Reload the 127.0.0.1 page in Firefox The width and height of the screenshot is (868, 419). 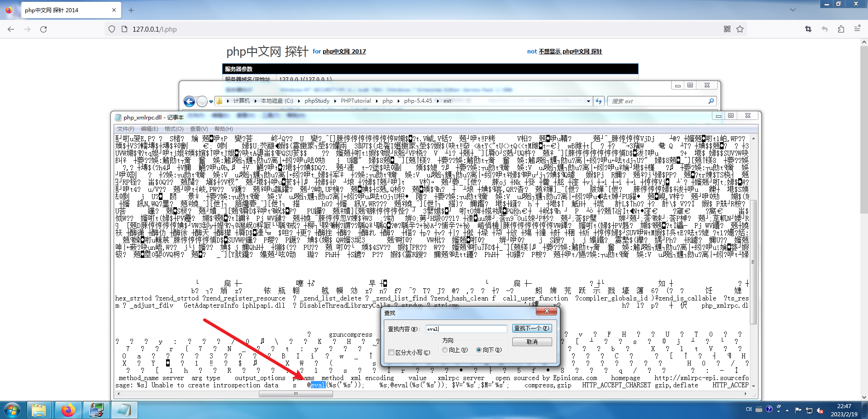pyautogui.click(x=43, y=29)
